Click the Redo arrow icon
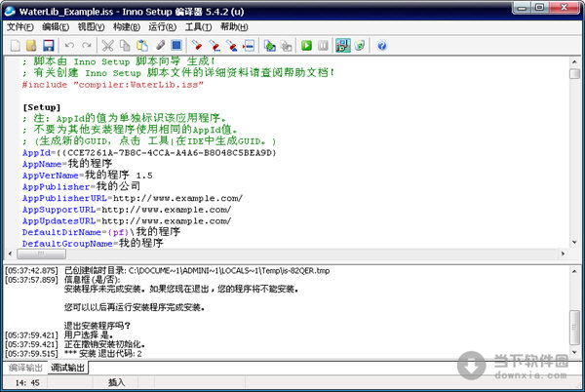 (x=86, y=46)
